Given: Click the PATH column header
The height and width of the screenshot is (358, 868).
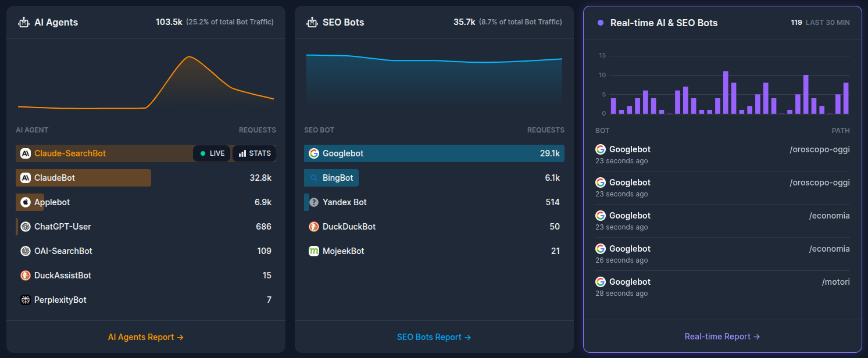Looking at the screenshot, I should point(841,131).
